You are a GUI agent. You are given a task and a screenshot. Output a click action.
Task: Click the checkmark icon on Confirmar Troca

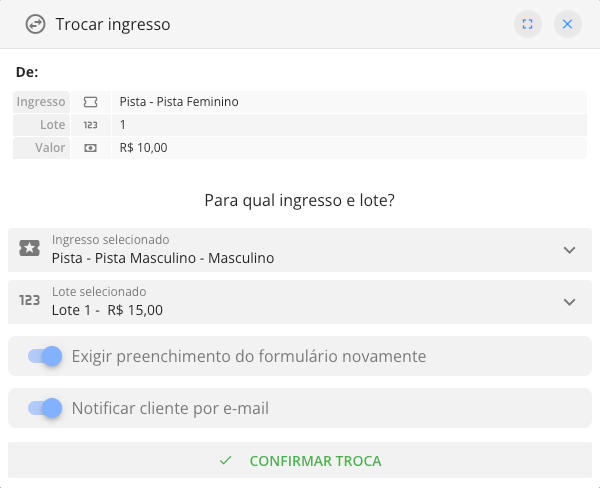(x=226, y=461)
